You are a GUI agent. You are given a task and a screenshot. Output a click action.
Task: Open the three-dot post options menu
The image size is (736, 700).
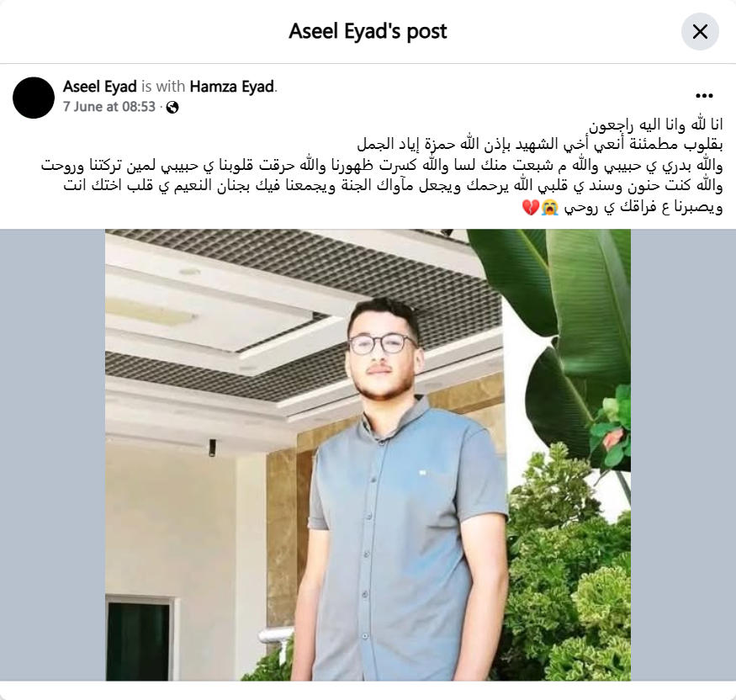coord(704,96)
